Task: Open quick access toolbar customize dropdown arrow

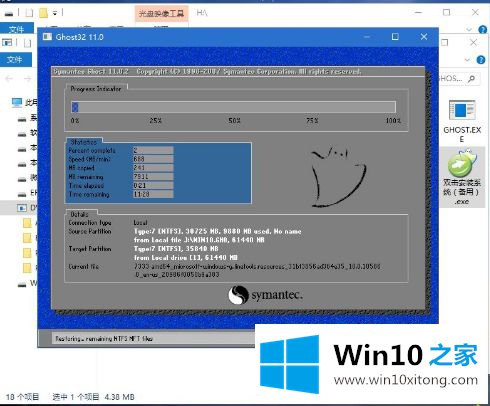Action: click(x=54, y=13)
